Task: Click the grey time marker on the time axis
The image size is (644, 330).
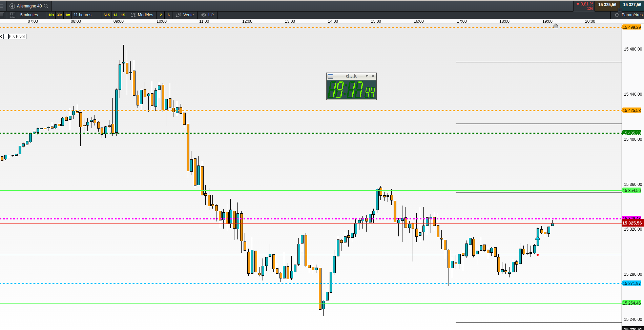Action: click(556, 26)
